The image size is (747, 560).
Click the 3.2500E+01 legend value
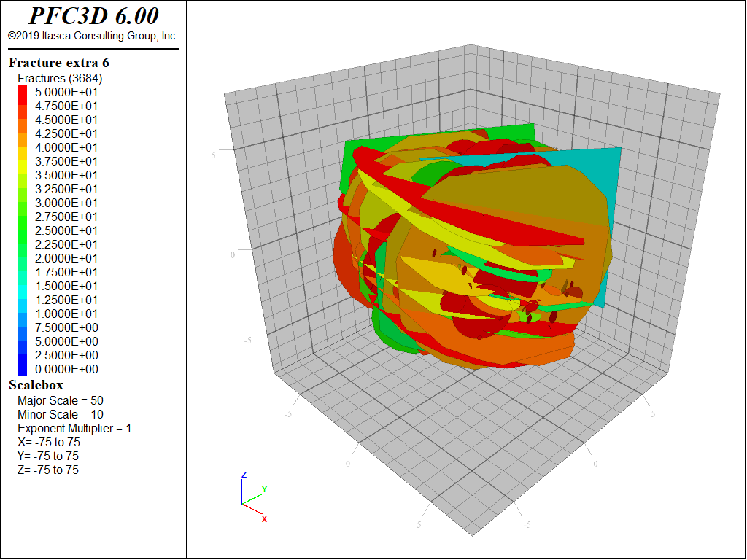click(x=66, y=189)
